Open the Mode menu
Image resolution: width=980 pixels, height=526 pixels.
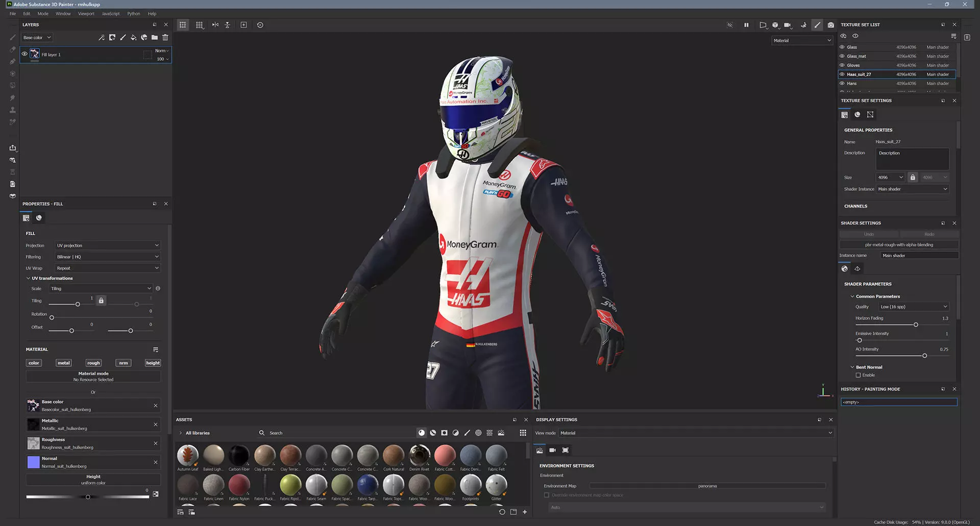pos(43,14)
